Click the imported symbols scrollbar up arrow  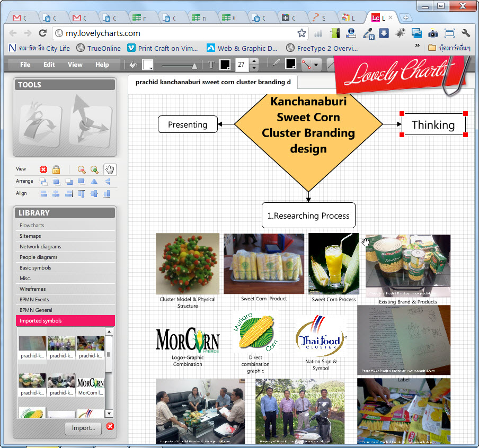[109, 331]
